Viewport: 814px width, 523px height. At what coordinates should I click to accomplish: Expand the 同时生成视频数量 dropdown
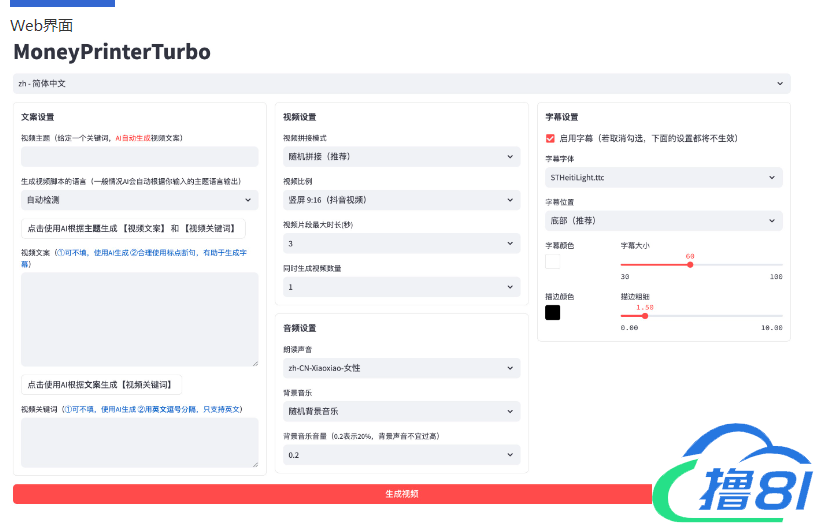401,287
